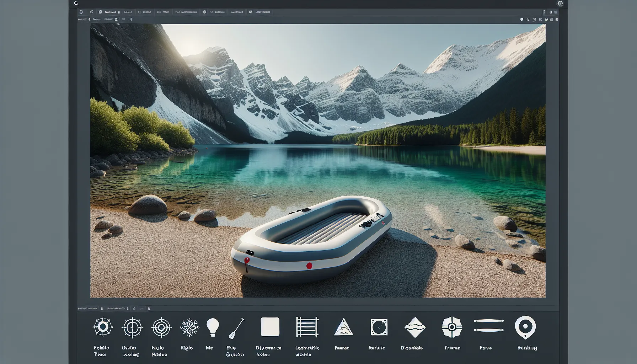
Task: Click the round profile icon at top right
Action: (x=560, y=4)
